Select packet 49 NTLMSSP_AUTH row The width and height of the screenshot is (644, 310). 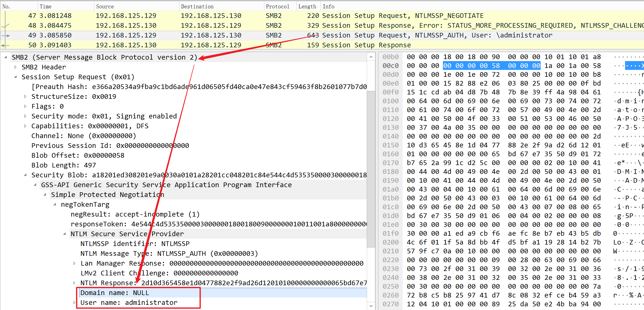pos(322,35)
